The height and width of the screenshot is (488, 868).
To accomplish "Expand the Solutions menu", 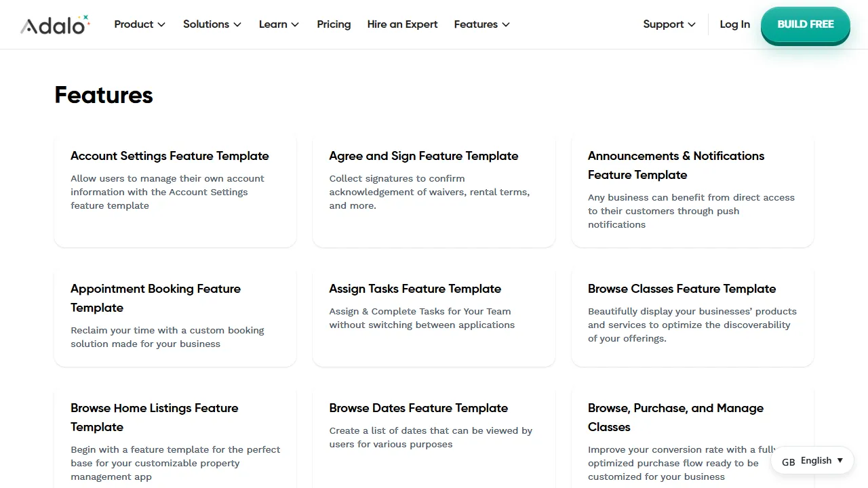I will point(212,24).
